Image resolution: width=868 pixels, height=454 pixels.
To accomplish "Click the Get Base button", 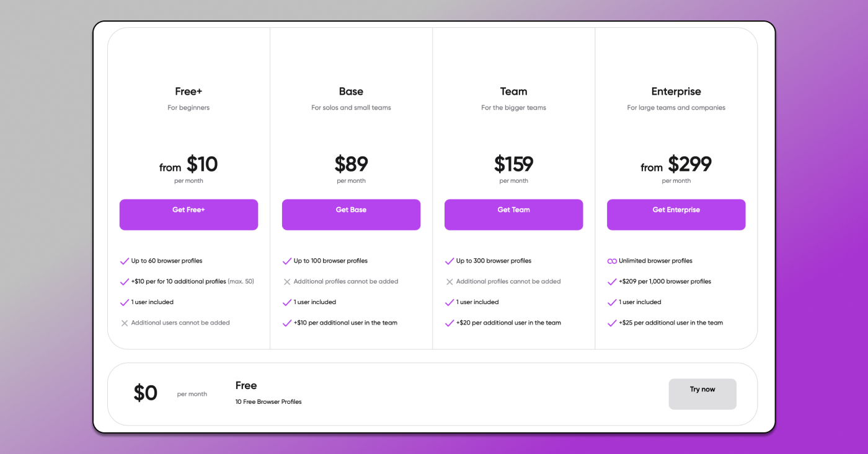I will point(351,214).
